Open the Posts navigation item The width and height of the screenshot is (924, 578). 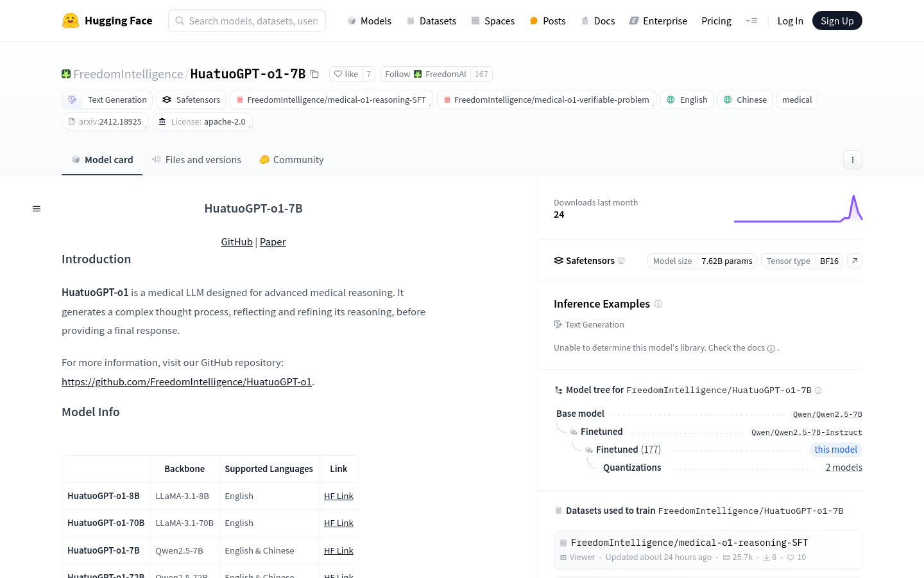[547, 21]
